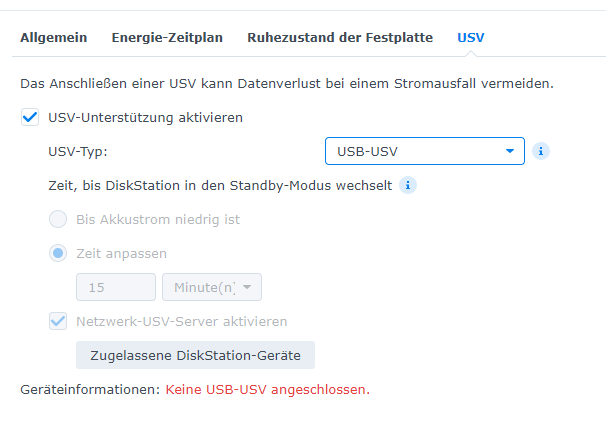
Task: Select the Bis Akkustrom niedrig ist radio button
Action: coord(58,219)
